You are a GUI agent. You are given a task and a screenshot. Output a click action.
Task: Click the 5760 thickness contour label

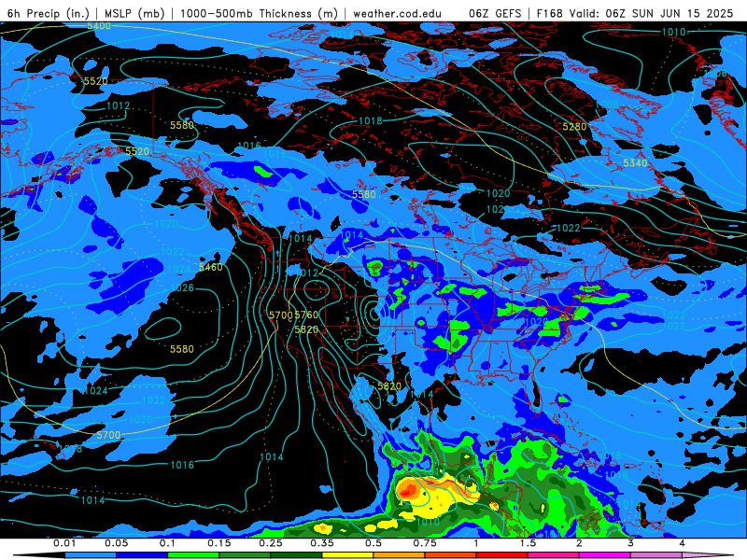coord(306,315)
